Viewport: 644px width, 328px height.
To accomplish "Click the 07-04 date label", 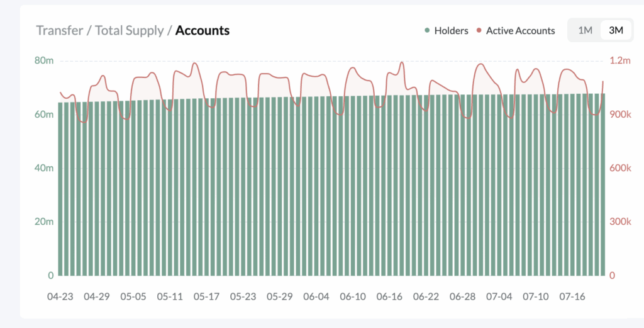I will pyautogui.click(x=499, y=297).
